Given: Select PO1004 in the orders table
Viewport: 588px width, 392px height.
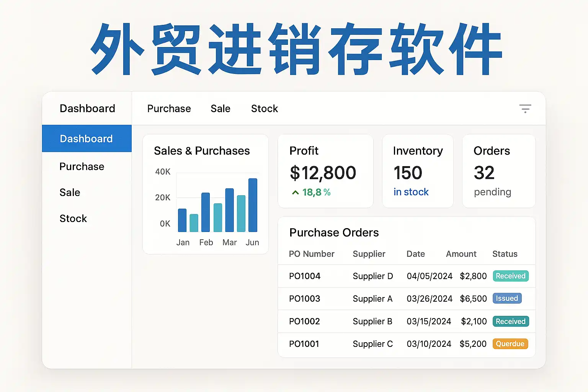Looking at the screenshot, I should click(305, 276).
